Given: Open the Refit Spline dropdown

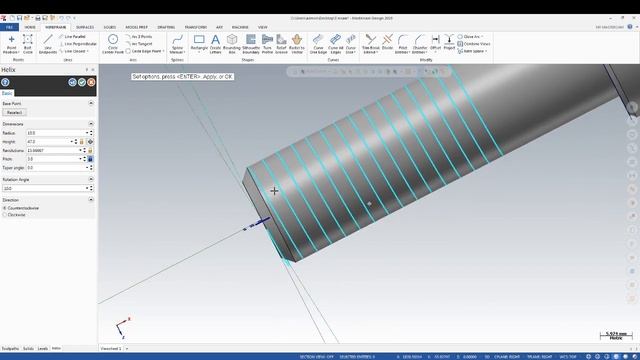Looking at the screenshot, I should pos(486,51).
